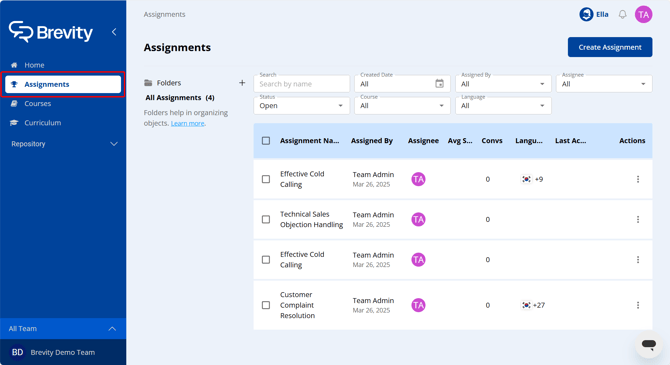
Task: Open the TA profile avatar in header
Action: (x=643, y=15)
